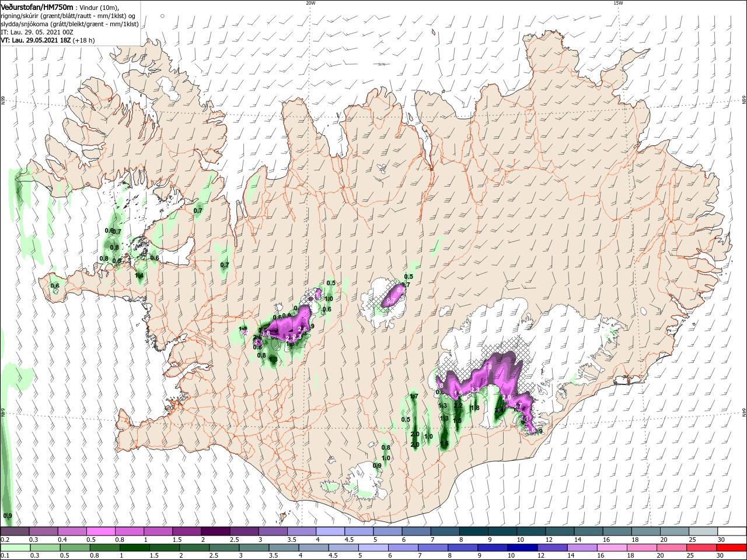Click the '0.1' label in the legend
Screen dimensions: 747x560
[x=5, y=556]
